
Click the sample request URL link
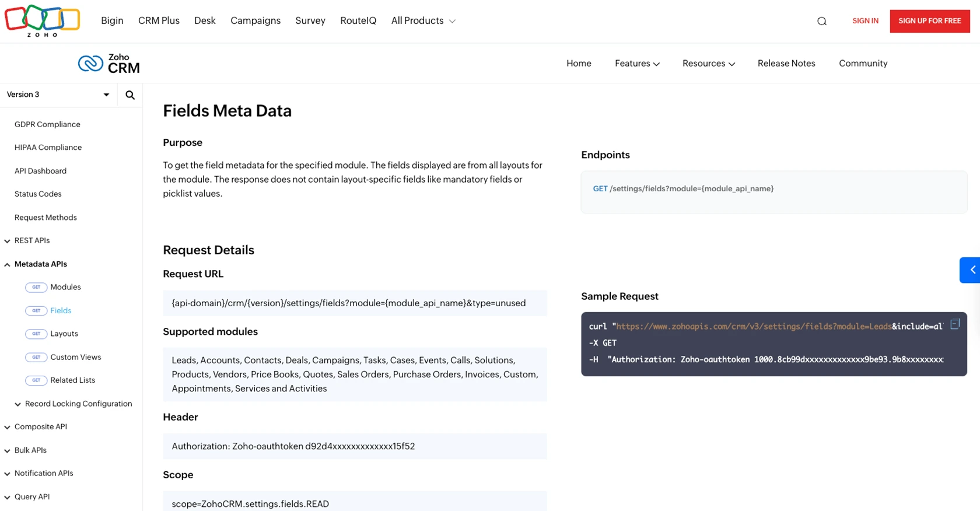(x=754, y=327)
